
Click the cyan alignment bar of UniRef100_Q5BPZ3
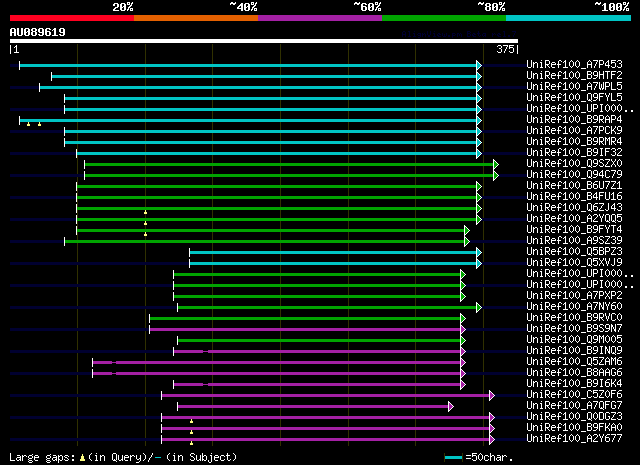(336, 253)
